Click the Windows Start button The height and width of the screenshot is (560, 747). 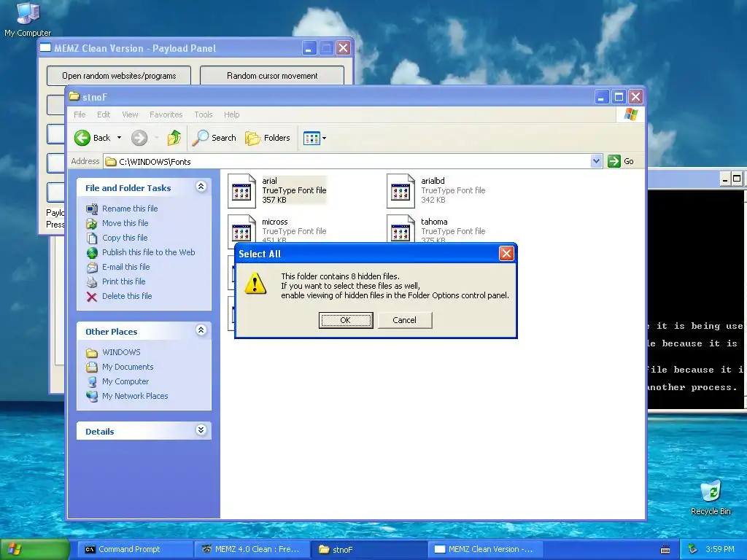point(34,550)
